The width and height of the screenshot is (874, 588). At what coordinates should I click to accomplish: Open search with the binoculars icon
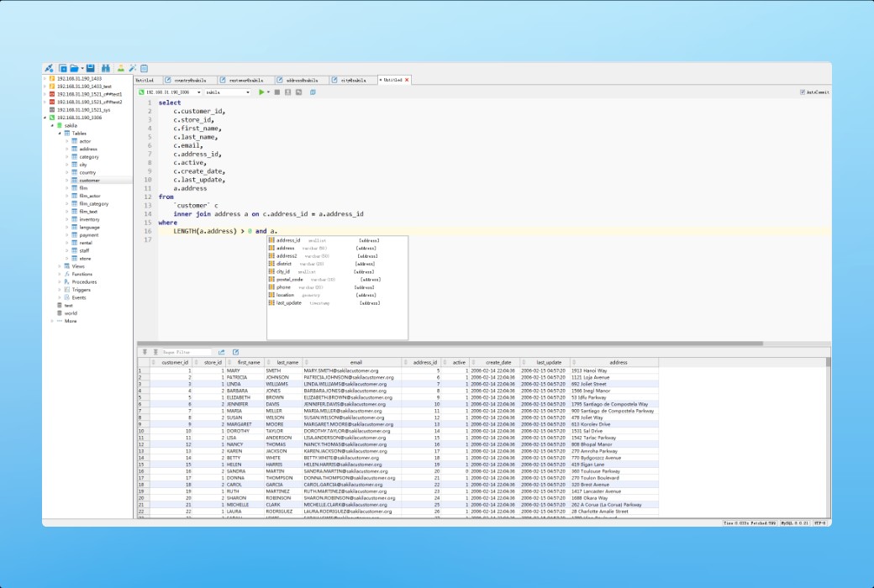pyautogui.click(x=106, y=67)
